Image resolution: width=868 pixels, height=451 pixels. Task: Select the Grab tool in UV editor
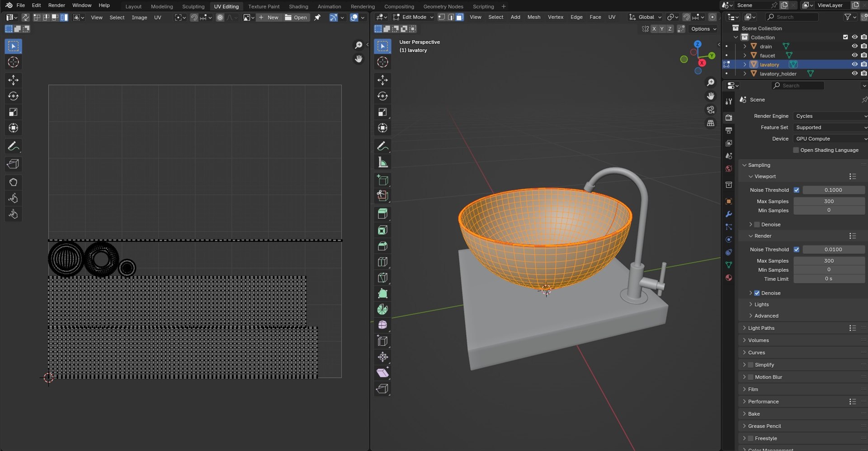13,182
